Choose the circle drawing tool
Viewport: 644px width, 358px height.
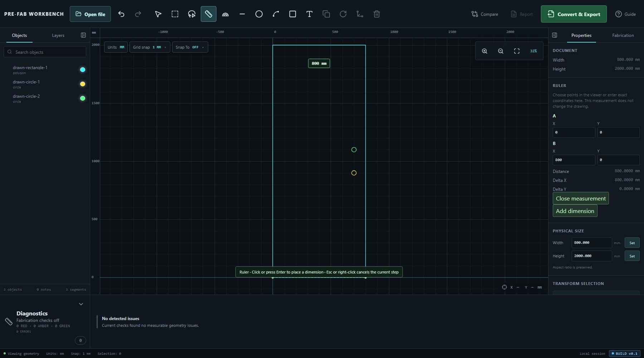[x=259, y=14]
